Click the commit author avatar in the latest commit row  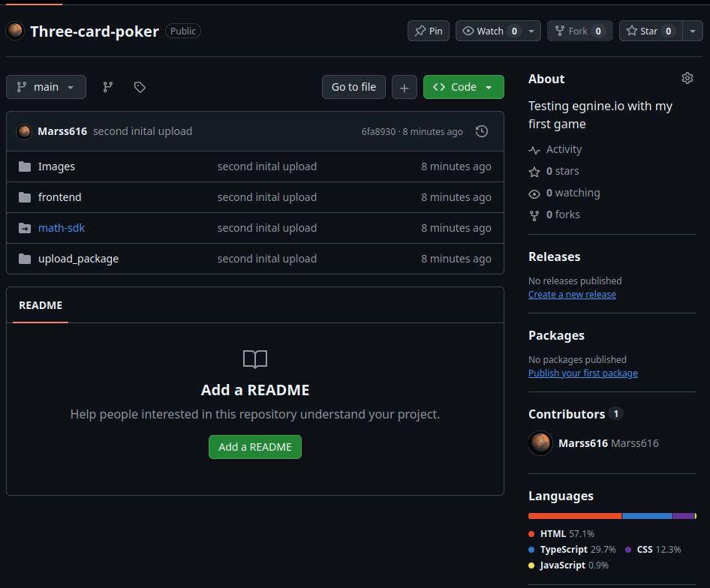coord(24,131)
